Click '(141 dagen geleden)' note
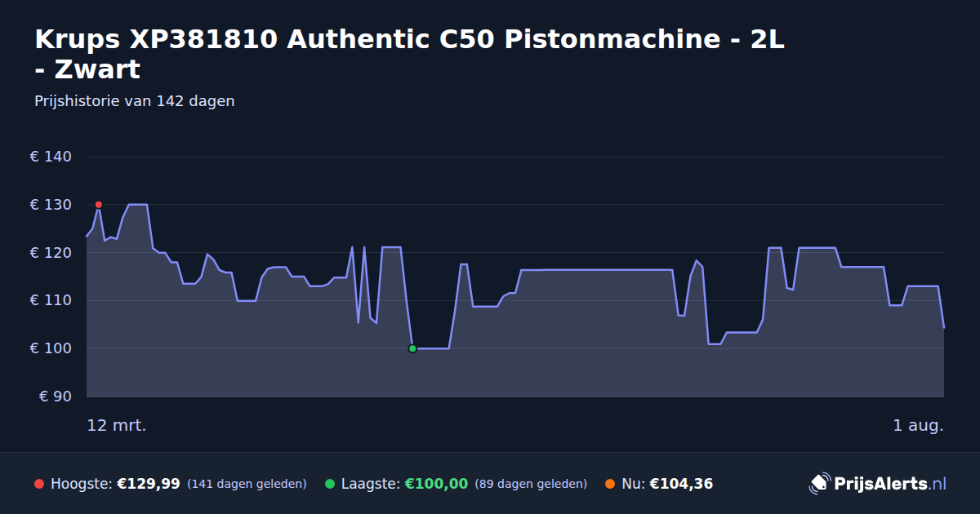 point(247,484)
